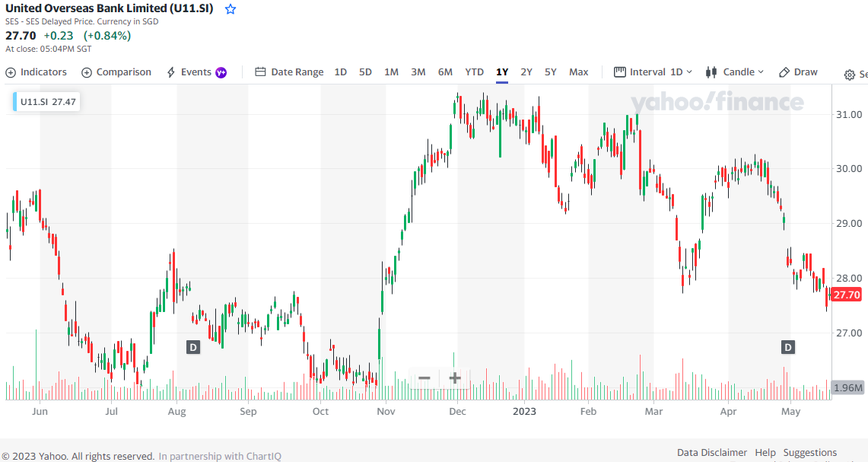Select the 1M time range

(391, 72)
